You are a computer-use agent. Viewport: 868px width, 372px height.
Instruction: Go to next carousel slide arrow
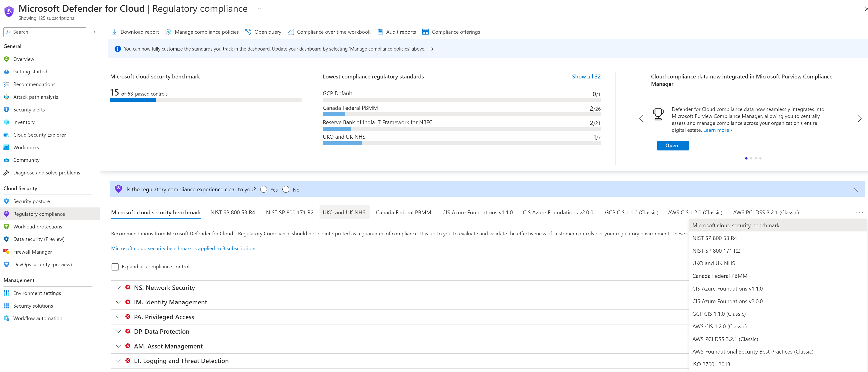click(x=859, y=119)
